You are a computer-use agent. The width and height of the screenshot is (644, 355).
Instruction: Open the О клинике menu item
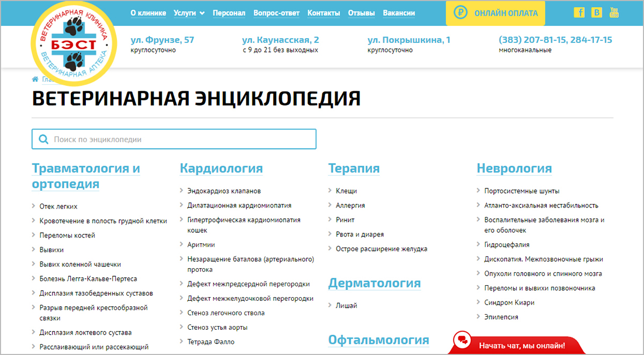tap(149, 13)
